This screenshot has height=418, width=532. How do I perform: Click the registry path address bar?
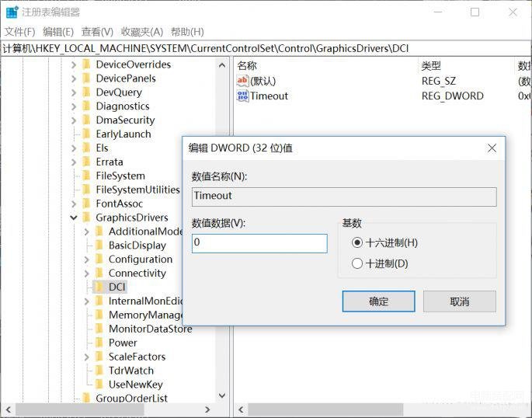266,48
